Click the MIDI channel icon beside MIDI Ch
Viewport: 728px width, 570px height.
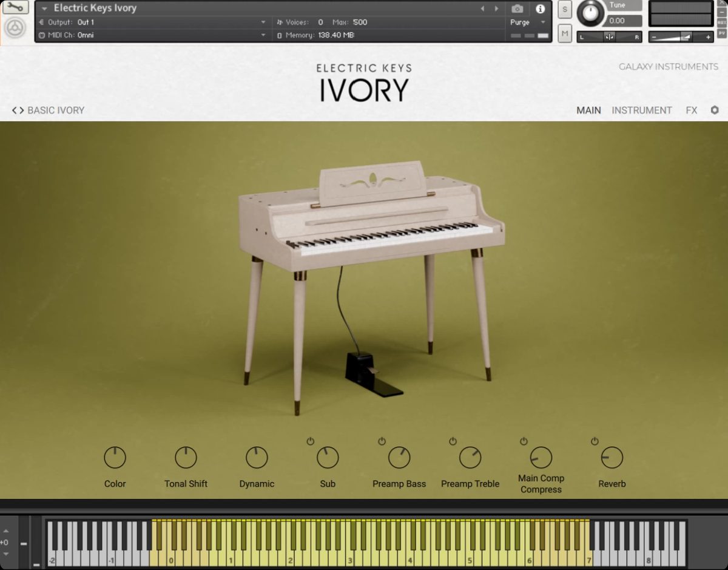41,35
